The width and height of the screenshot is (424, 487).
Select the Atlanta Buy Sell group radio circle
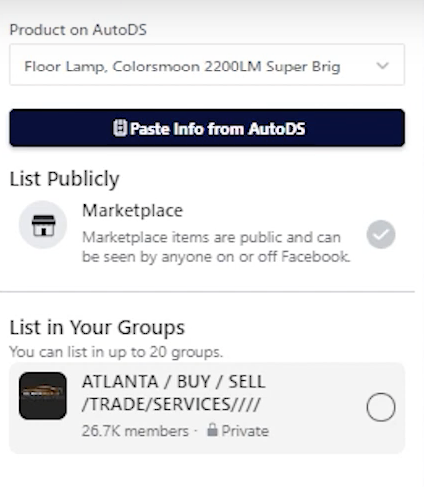[x=381, y=407]
